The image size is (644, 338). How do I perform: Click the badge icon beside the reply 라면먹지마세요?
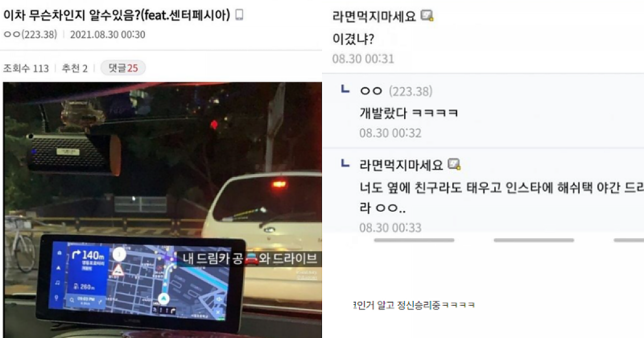pos(455,164)
